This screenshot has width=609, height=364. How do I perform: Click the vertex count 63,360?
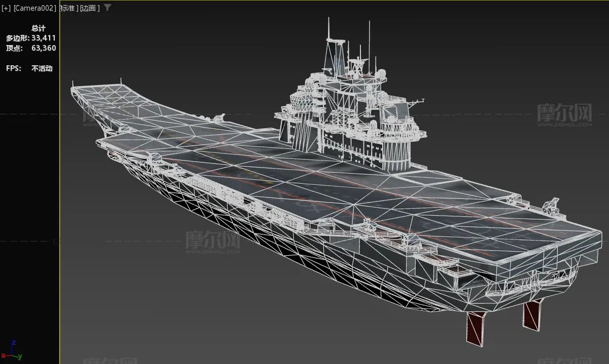(44, 48)
